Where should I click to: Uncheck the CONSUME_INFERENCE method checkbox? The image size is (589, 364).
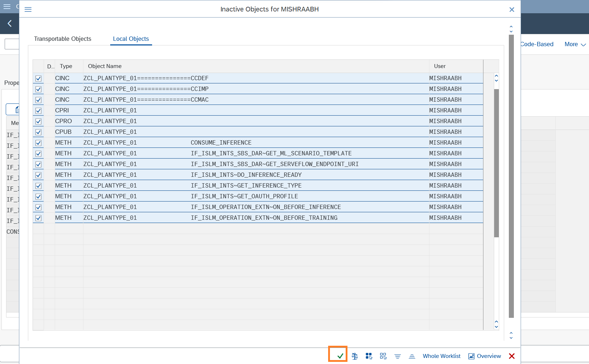point(38,143)
